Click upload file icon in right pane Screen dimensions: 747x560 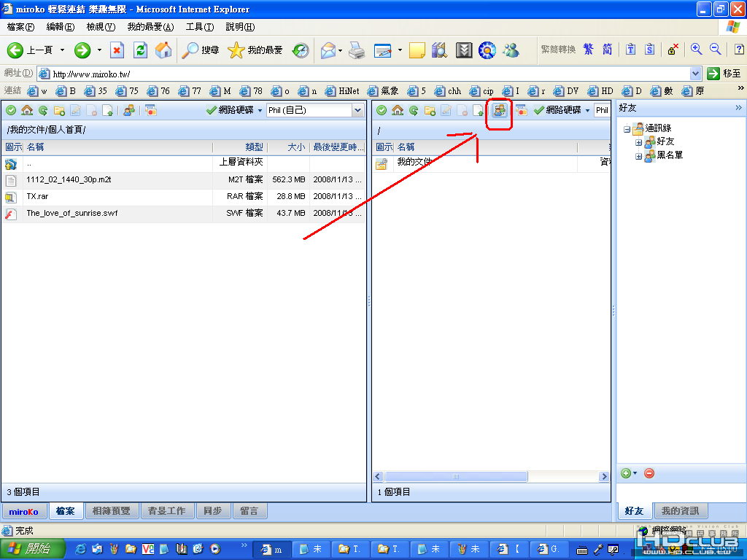coord(479,111)
